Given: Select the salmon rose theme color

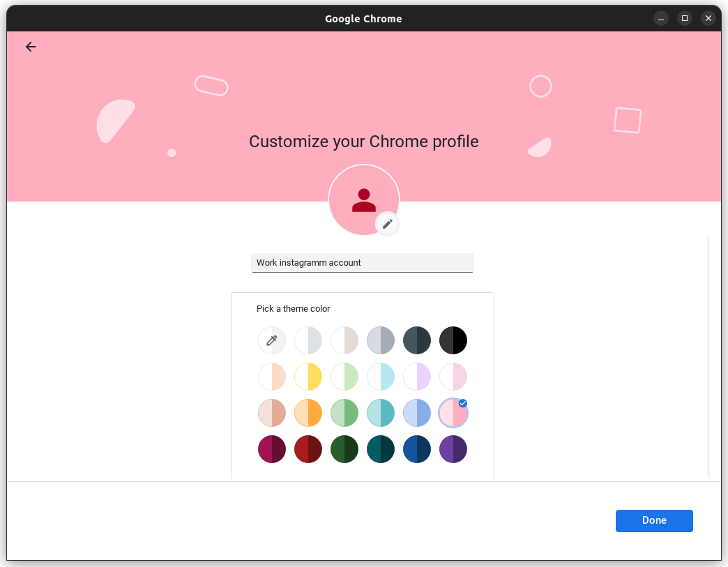Looking at the screenshot, I should [272, 413].
